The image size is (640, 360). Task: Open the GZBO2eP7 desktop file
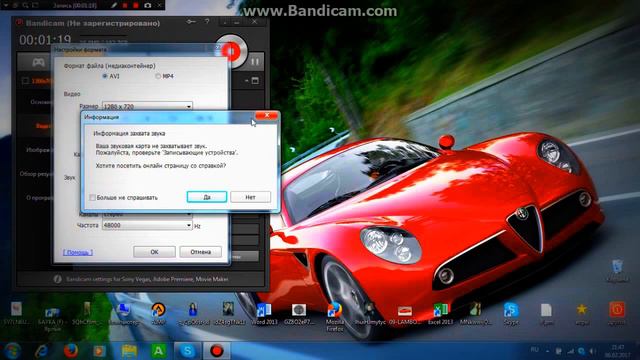click(x=299, y=313)
